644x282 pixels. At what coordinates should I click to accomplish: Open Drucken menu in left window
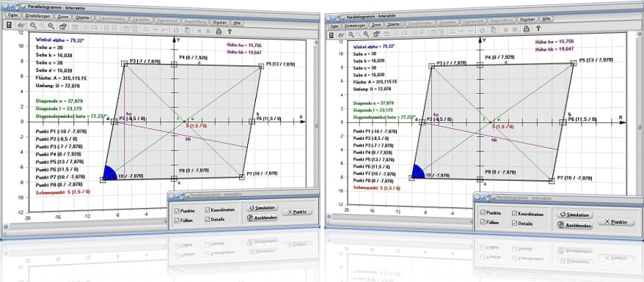click(x=219, y=22)
